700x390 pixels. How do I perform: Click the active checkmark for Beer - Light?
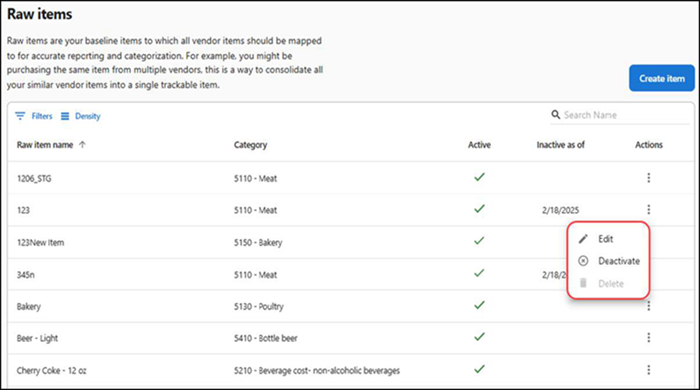pyautogui.click(x=479, y=337)
